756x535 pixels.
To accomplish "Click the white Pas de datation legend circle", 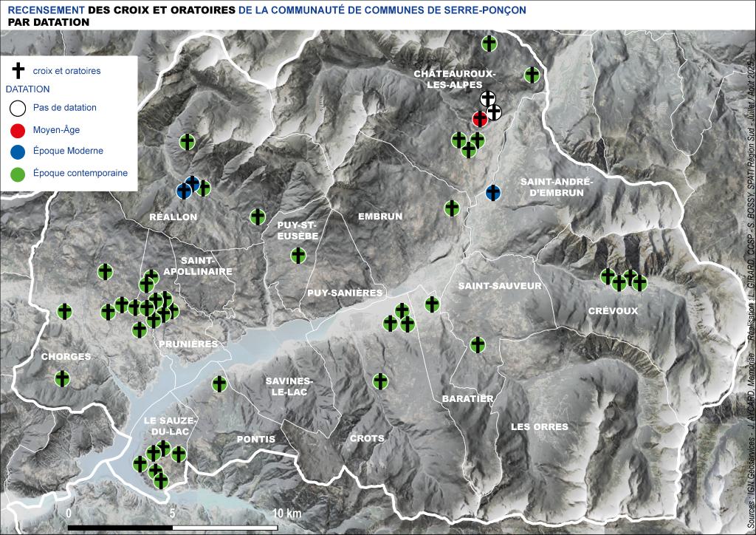I will [18, 108].
